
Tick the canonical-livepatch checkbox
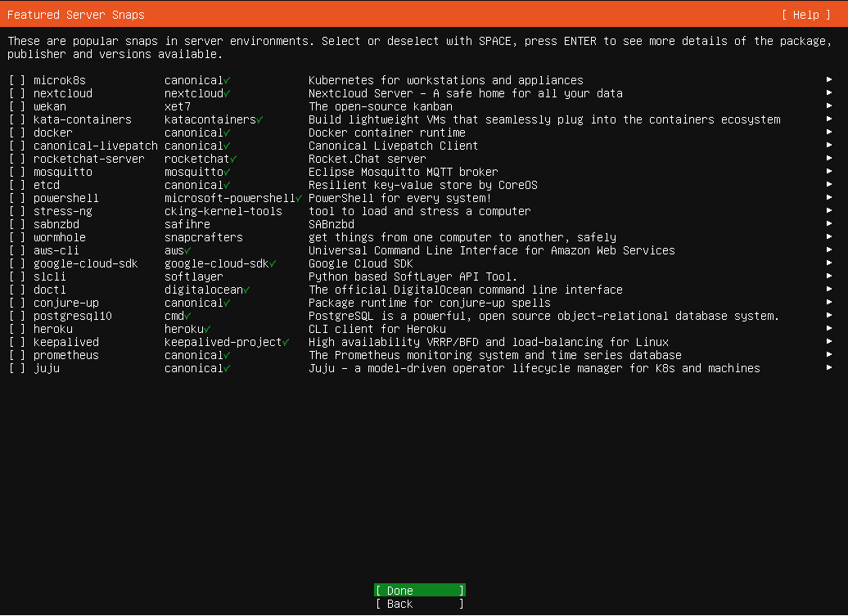click(x=16, y=146)
